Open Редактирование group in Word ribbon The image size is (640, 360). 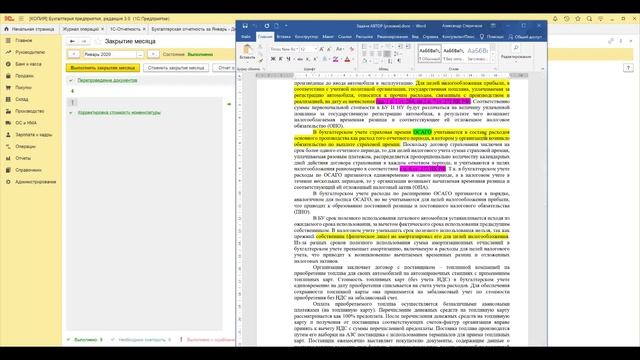pos(516,53)
